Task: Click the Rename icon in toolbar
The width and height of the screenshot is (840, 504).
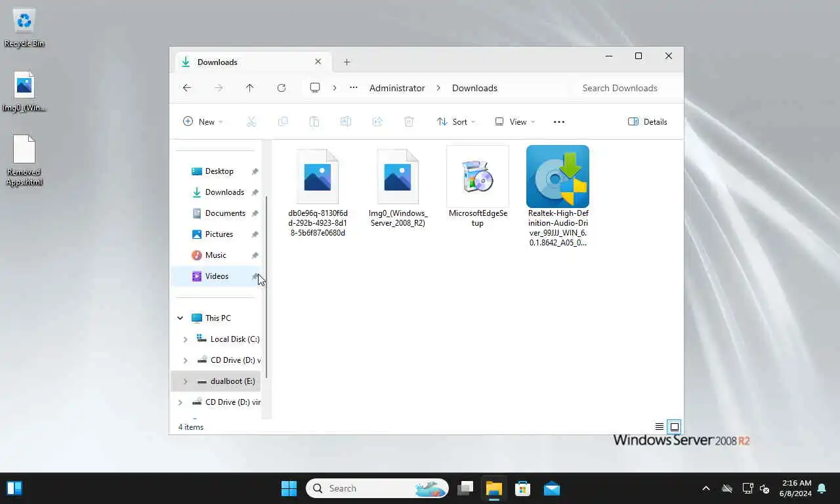Action: point(346,121)
